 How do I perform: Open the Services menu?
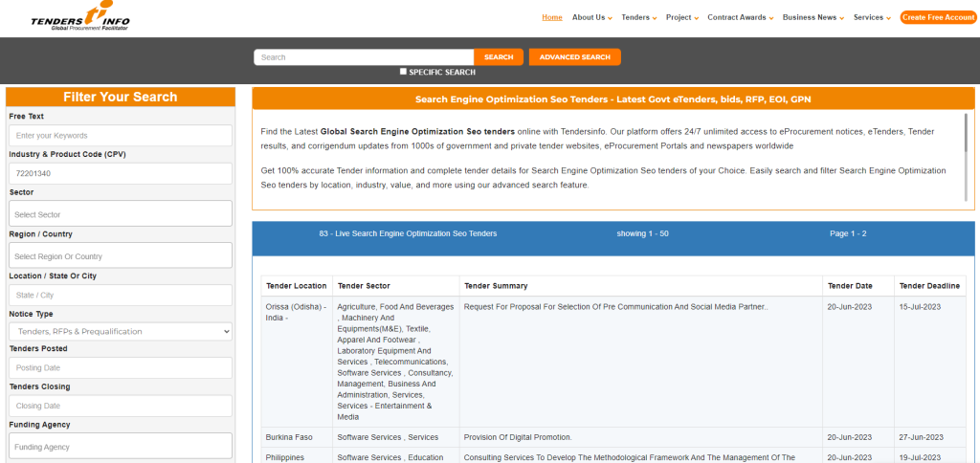[872, 17]
